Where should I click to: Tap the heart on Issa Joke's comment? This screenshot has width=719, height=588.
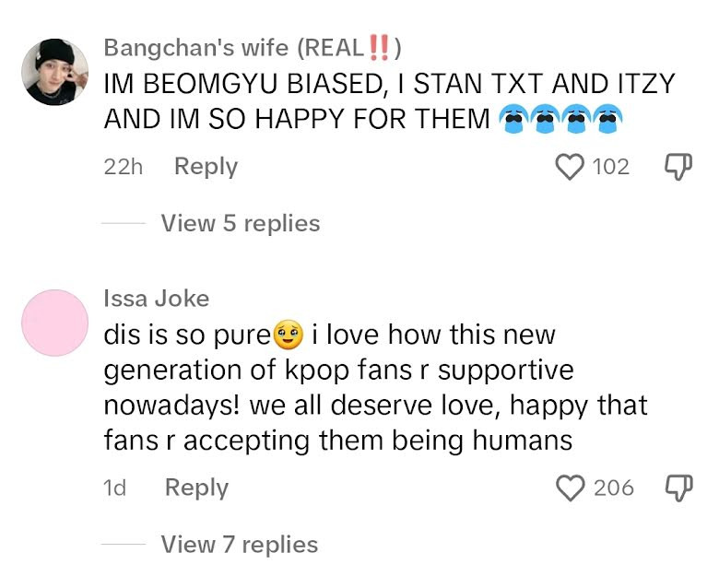point(572,488)
